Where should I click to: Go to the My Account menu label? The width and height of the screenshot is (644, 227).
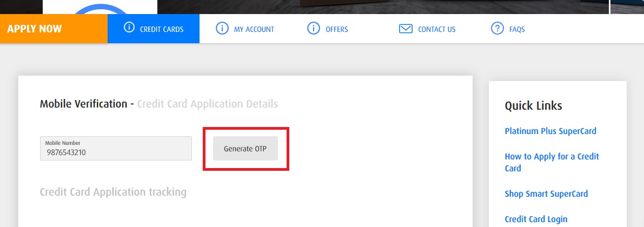point(254,29)
